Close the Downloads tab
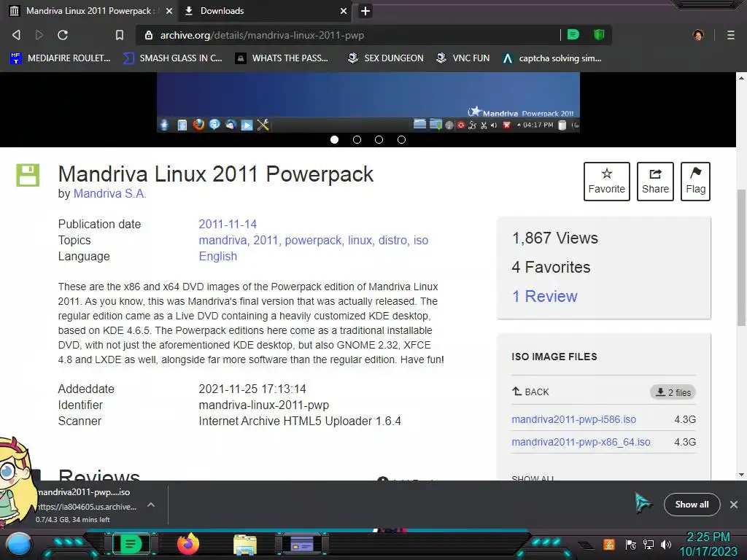 (x=344, y=11)
